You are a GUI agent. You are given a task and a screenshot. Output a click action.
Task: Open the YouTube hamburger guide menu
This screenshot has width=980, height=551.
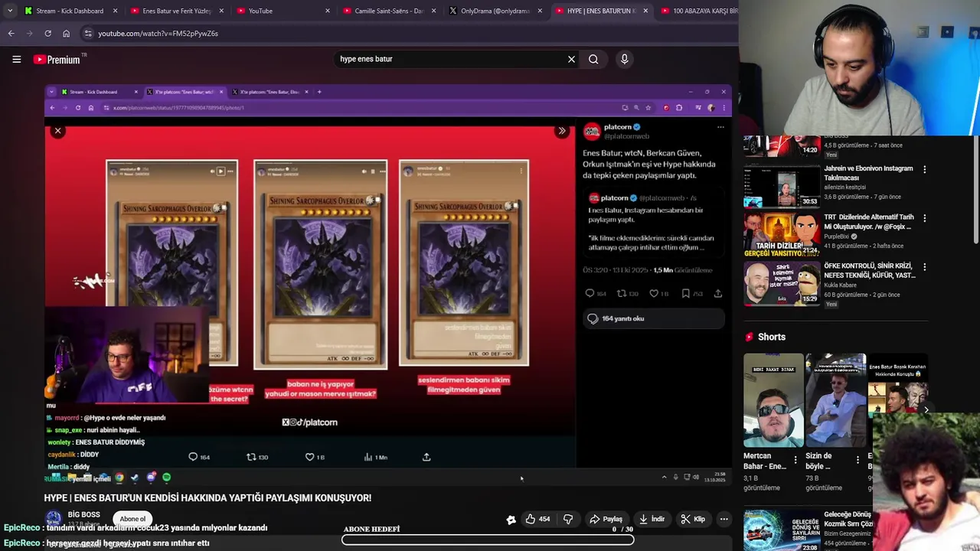(x=16, y=59)
